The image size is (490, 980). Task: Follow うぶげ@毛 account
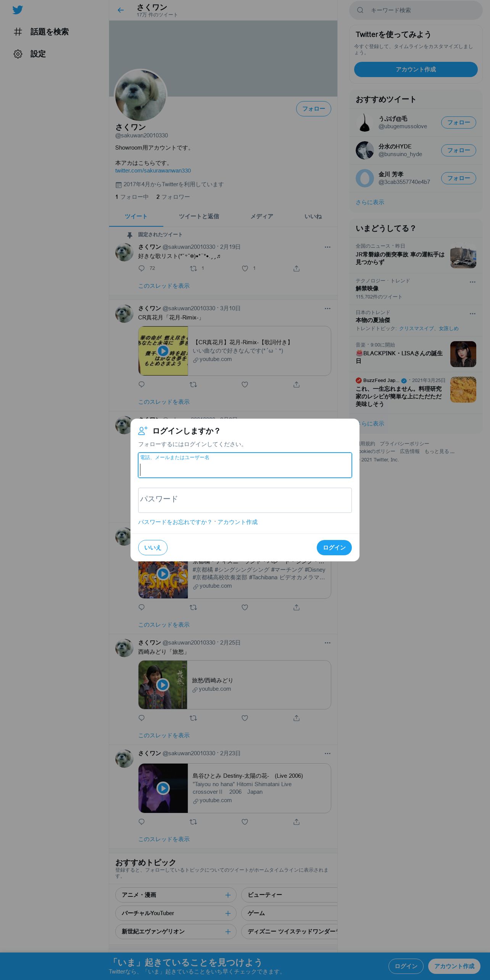[458, 122]
